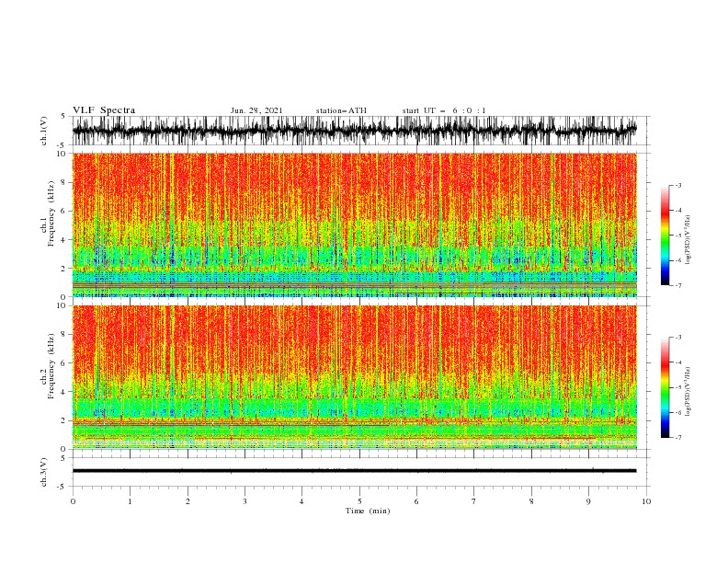728x563 pixels.
Task: Click the ch.1 colorbar "log(PSD)(V²/Hz)" label
Action: (x=688, y=240)
